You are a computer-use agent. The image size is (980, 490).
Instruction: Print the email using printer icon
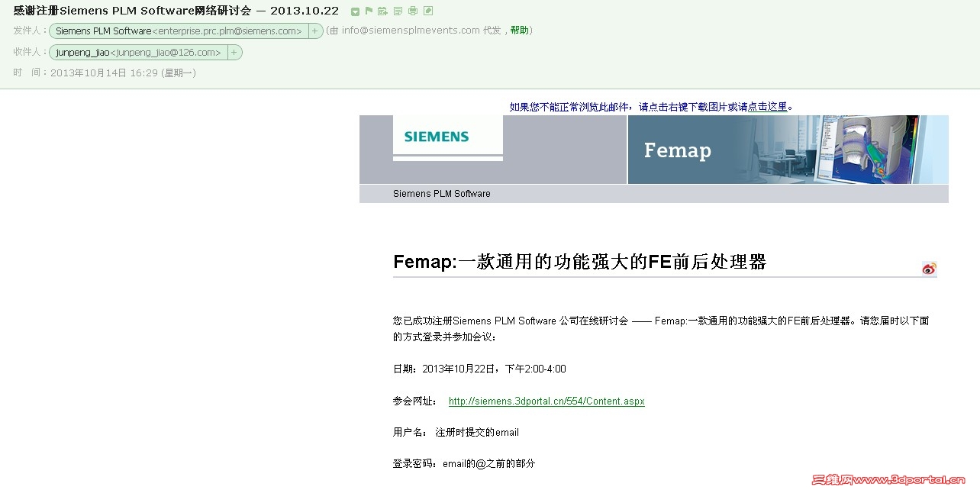(413, 11)
